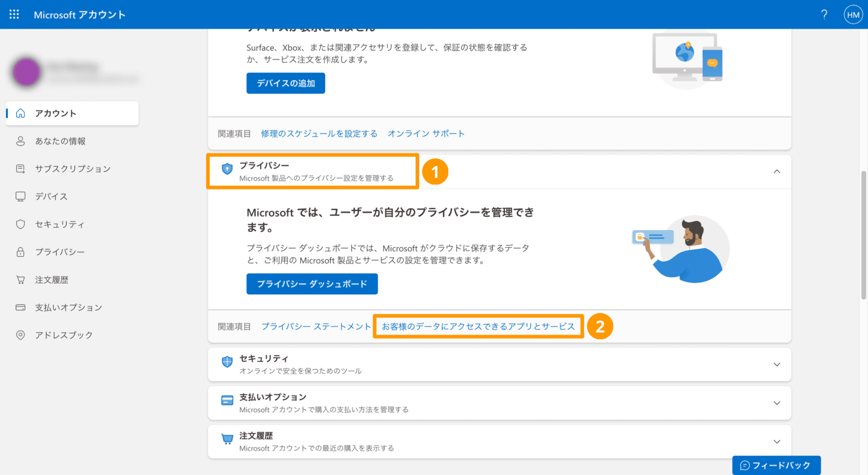Open the フィードバック button
The height and width of the screenshot is (475, 868).
pyautogui.click(x=776, y=465)
